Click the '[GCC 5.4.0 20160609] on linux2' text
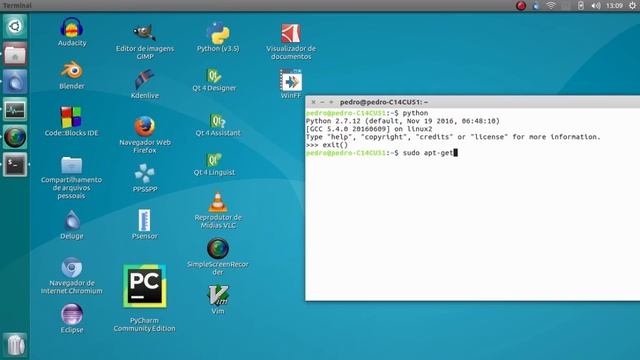 point(369,129)
